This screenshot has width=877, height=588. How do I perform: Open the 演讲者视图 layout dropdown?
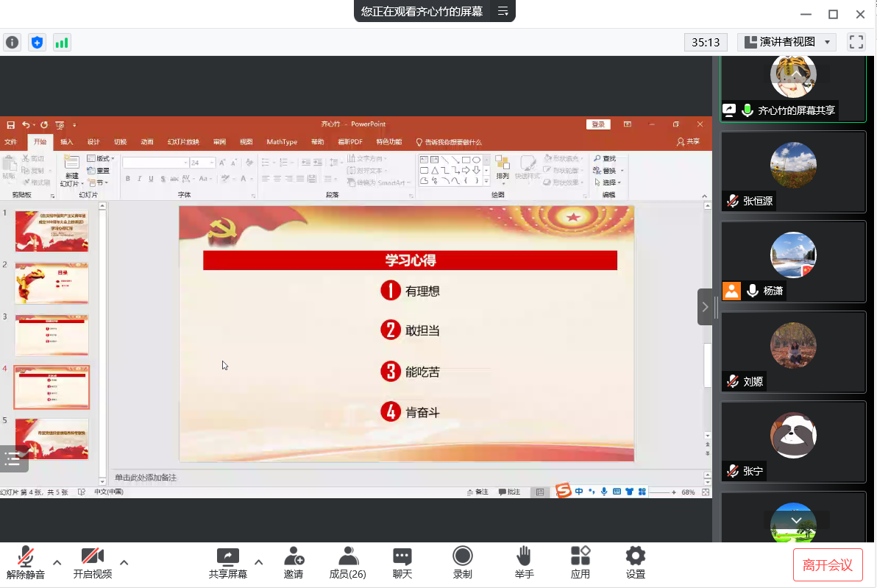click(x=787, y=42)
